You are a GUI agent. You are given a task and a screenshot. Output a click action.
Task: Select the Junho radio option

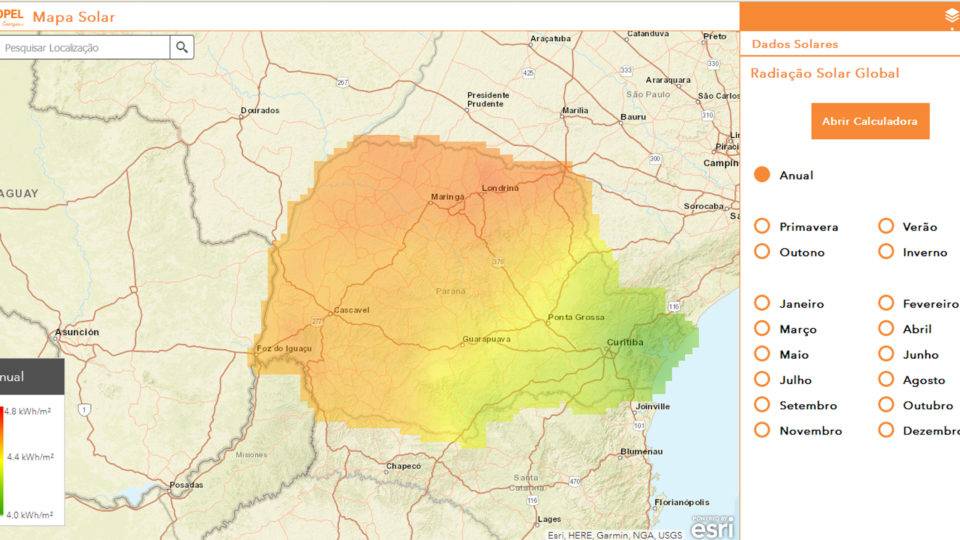(886, 354)
